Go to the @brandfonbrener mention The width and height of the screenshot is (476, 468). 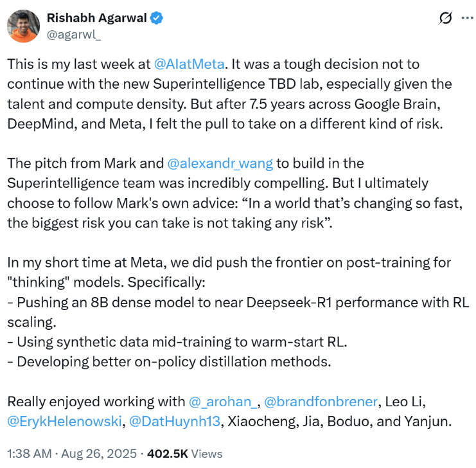(320, 402)
